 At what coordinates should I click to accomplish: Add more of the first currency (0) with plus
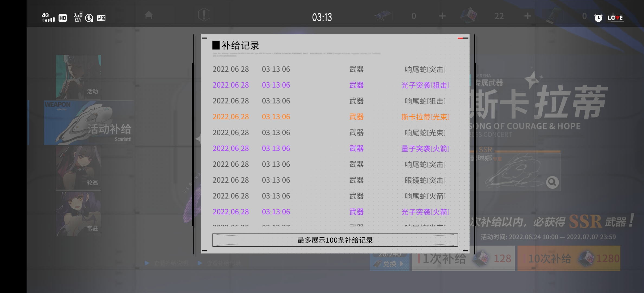point(442,16)
